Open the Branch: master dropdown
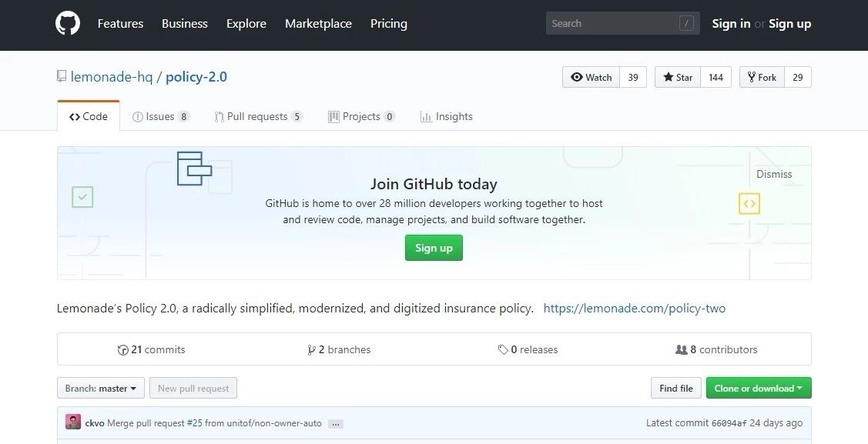This screenshot has width=868, height=444. (x=100, y=389)
